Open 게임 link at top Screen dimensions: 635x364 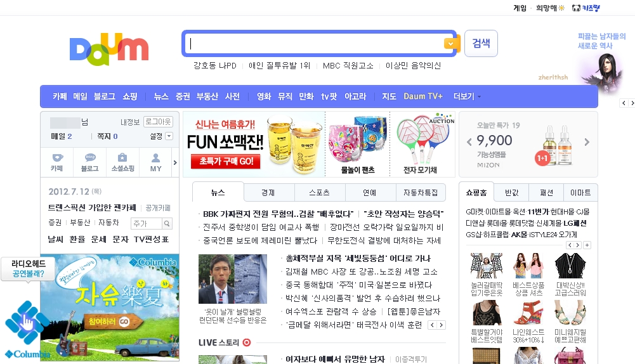(520, 8)
